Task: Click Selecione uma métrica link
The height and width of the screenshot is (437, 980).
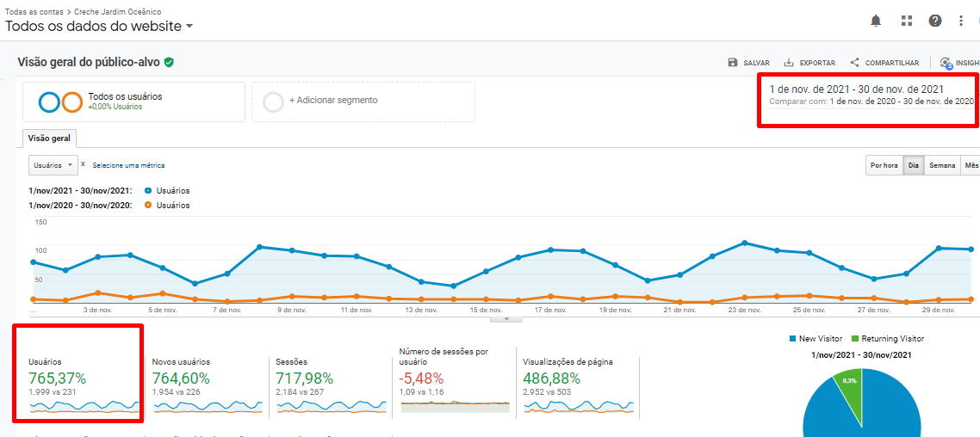Action: coord(128,165)
